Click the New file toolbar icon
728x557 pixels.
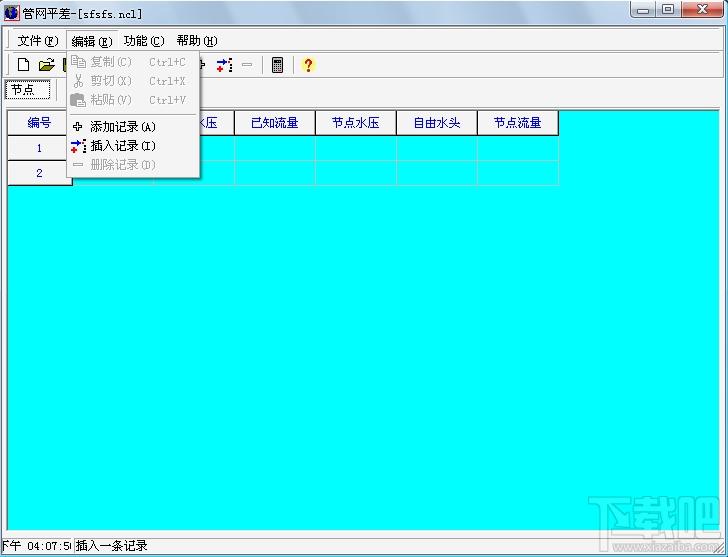coord(23,65)
